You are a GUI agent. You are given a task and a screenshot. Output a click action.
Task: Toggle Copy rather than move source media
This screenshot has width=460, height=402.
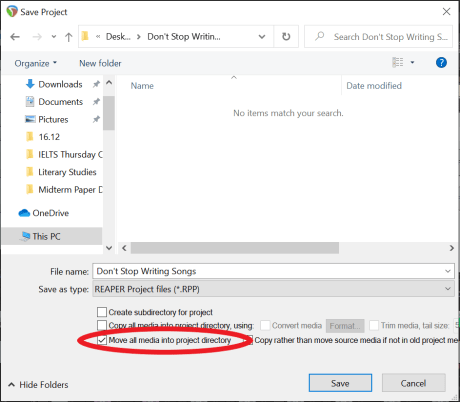(x=250, y=340)
